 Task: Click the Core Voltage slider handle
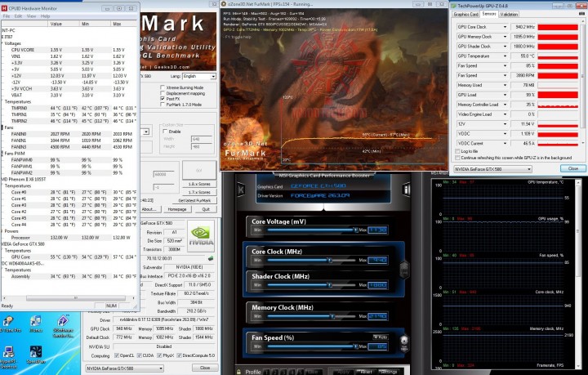(x=355, y=230)
